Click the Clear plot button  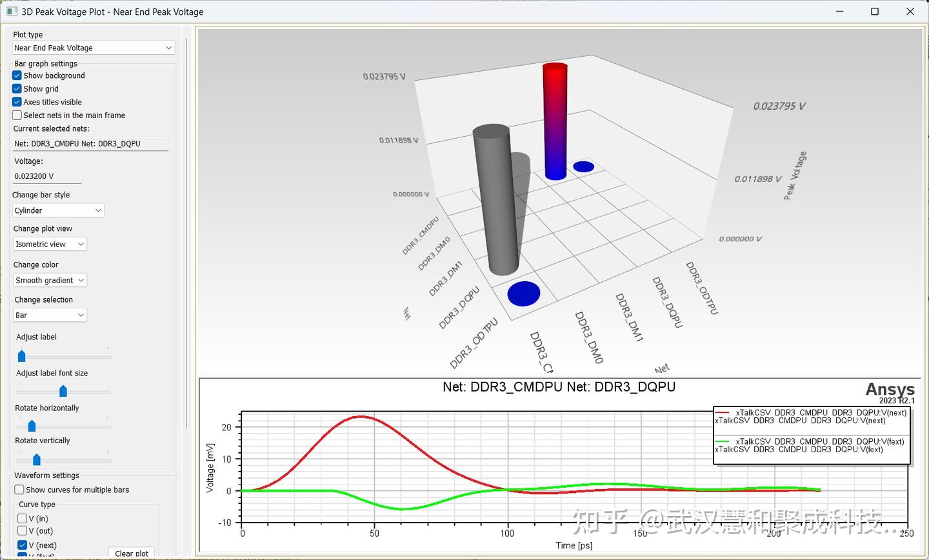click(132, 553)
